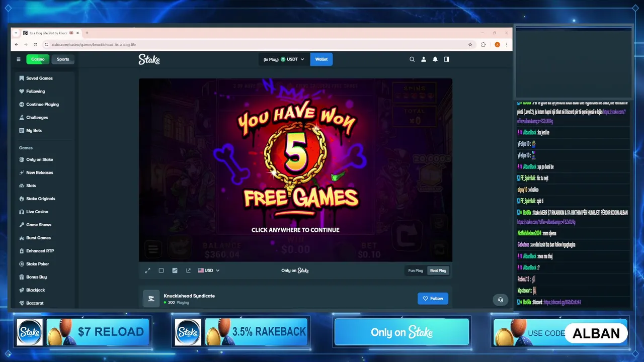644x362 pixels.
Task: Open the hamburger menu in Stake header
Action: pyautogui.click(x=19, y=59)
